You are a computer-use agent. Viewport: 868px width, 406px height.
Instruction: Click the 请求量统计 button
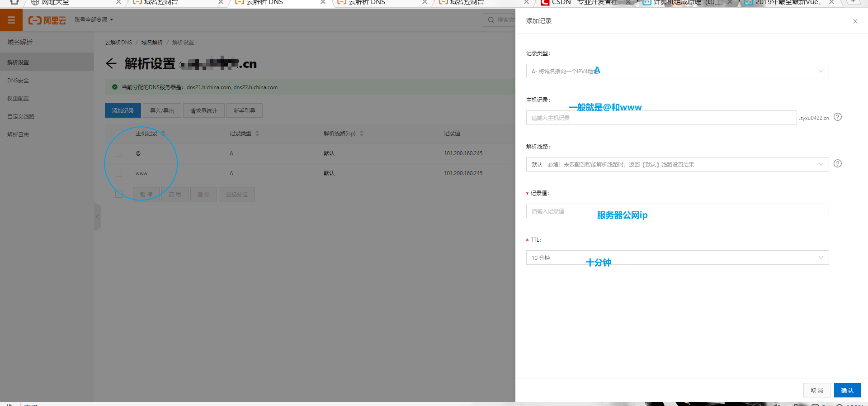204,110
